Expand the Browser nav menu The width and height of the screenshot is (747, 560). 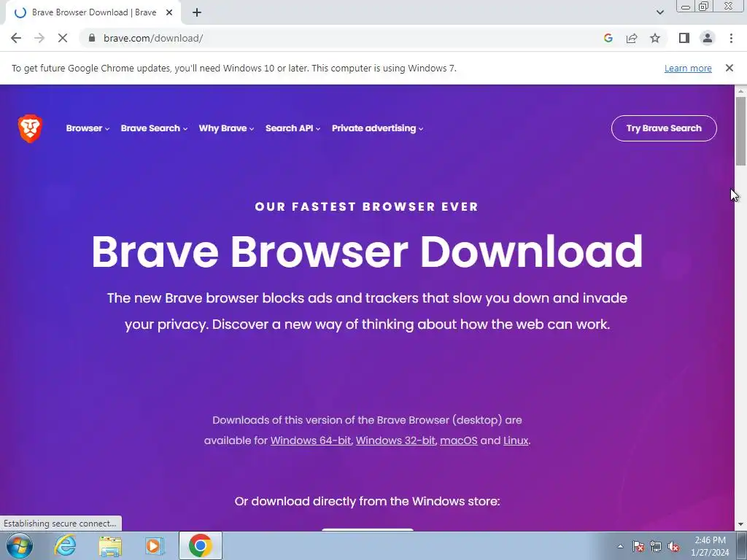click(x=88, y=128)
